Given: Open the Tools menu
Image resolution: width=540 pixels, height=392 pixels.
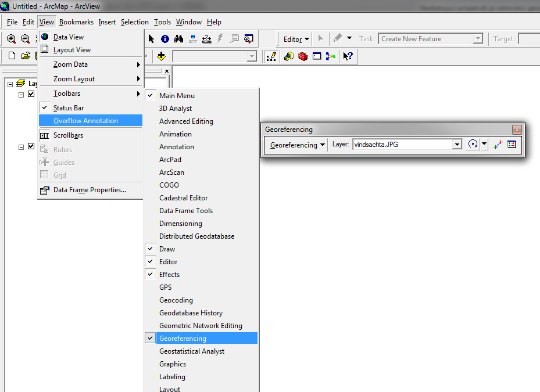Looking at the screenshot, I should 162,22.
